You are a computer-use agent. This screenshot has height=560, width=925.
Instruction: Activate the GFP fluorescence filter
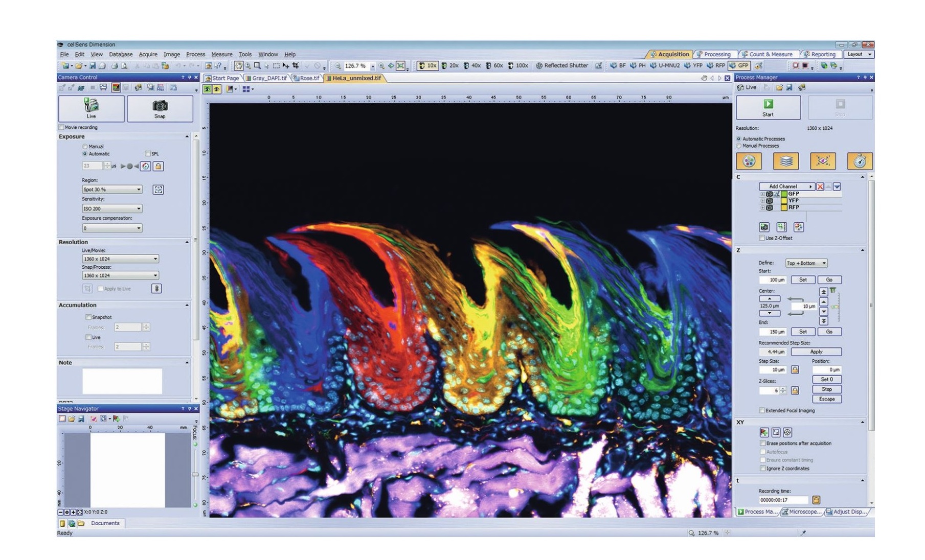(739, 65)
